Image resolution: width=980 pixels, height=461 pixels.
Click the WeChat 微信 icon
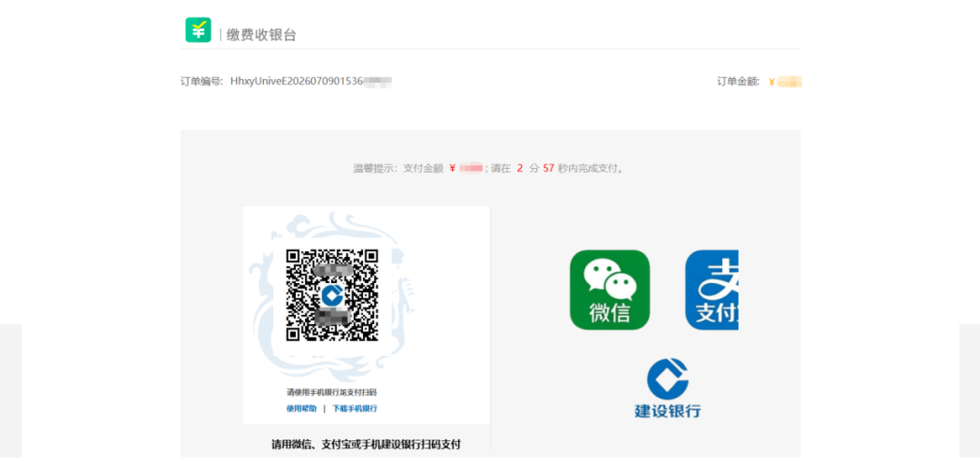tap(610, 289)
